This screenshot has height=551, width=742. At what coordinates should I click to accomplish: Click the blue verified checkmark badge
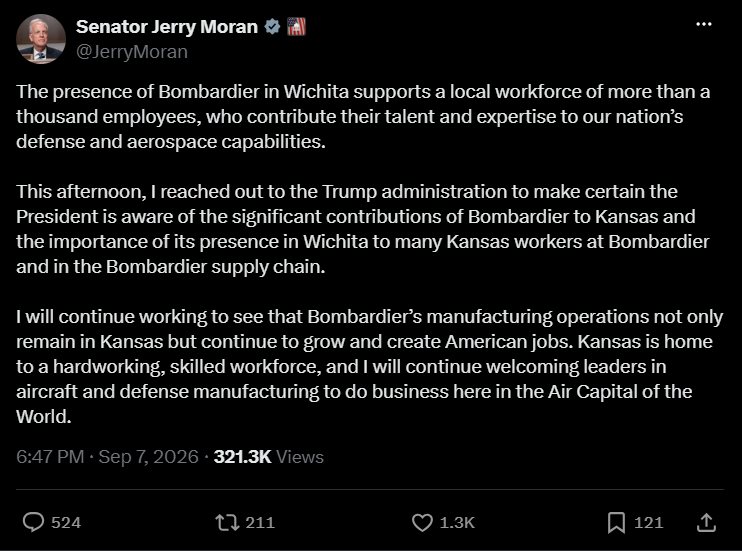pyautogui.click(x=272, y=27)
